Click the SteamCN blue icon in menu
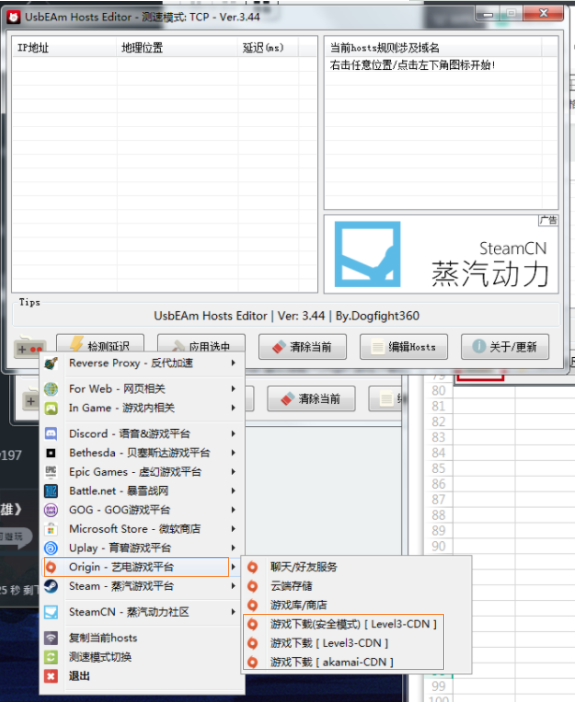 (x=51, y=612)
